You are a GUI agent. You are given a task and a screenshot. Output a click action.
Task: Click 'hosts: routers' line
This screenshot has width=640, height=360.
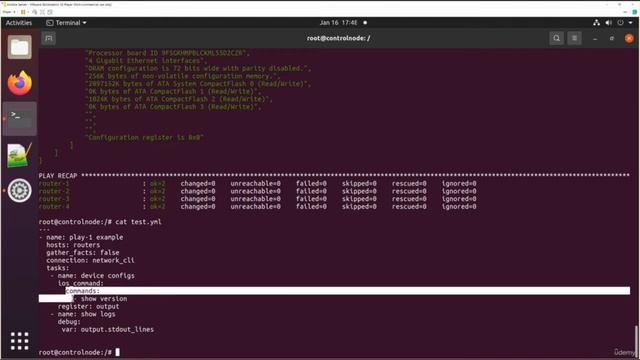coord(73,245)
